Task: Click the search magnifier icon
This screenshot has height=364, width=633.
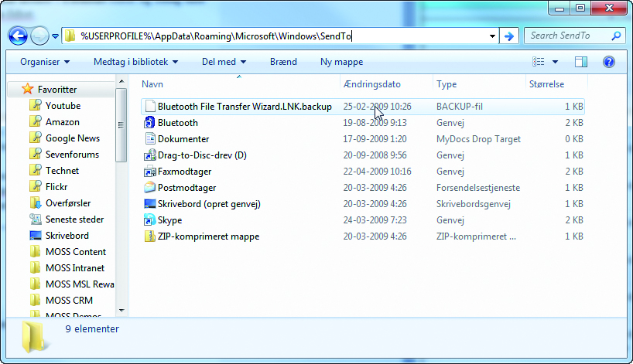Action: (616, 36)
